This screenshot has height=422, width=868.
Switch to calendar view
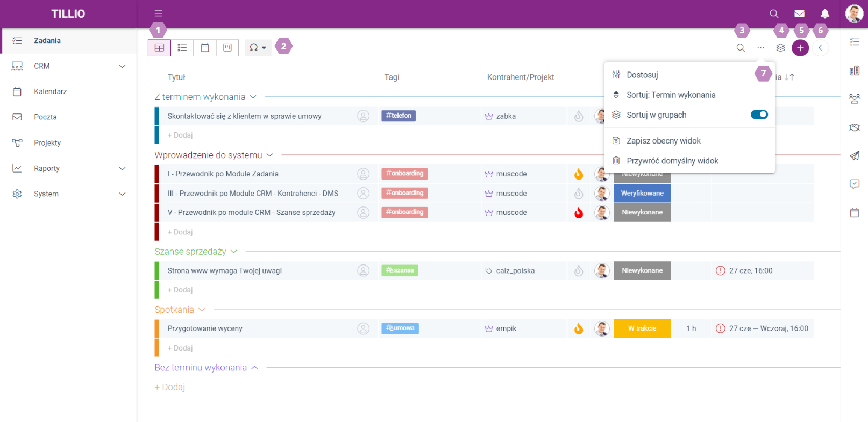[x=205, y=47]
